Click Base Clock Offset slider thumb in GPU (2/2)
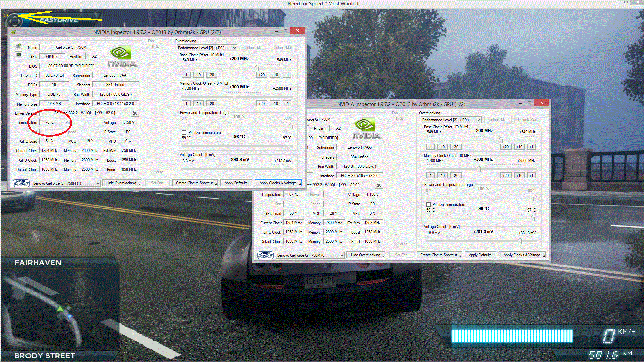The image size is (644, 362). coord(257,68)
